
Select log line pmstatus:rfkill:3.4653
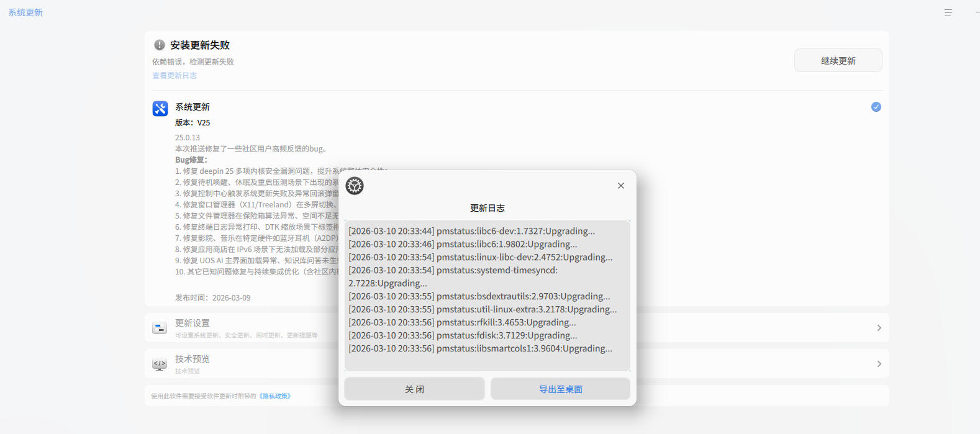tap(463, 322)
